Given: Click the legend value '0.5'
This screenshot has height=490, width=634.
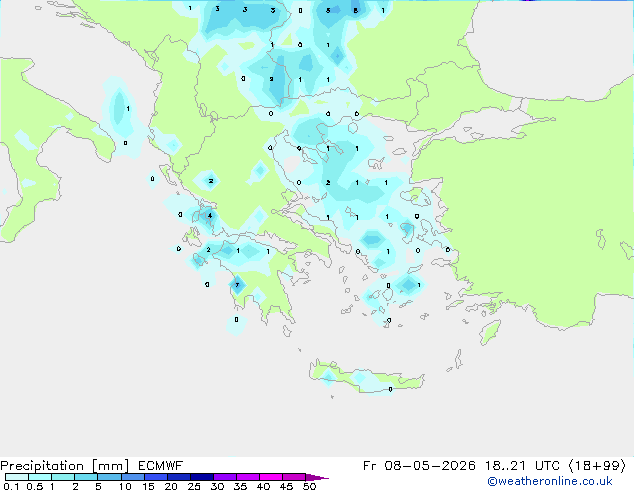Looking at the screenshot, I should click(x=34, y=486).
